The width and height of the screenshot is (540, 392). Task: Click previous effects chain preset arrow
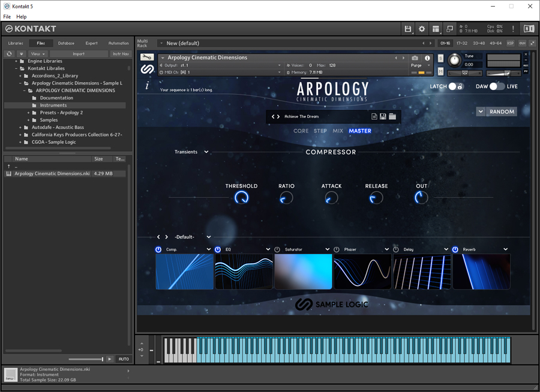pos(158,237)
